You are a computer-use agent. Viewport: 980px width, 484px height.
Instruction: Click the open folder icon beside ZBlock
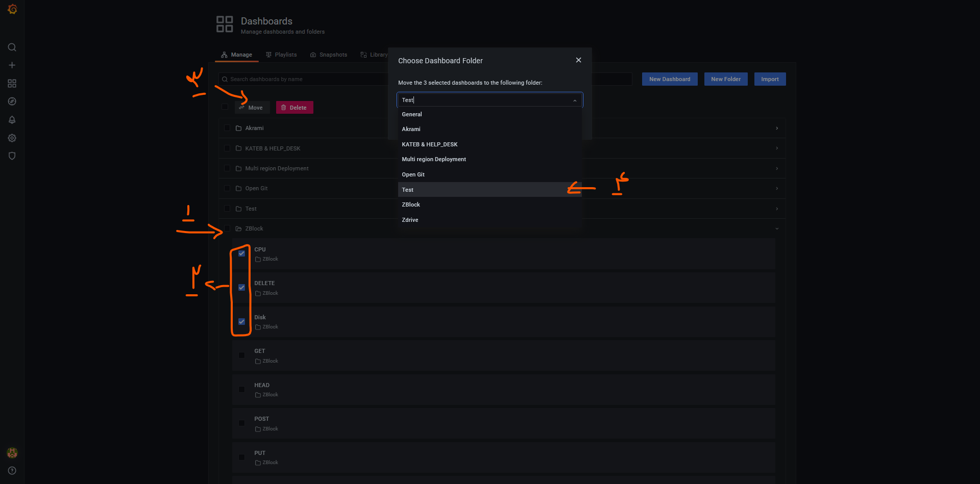238,229
